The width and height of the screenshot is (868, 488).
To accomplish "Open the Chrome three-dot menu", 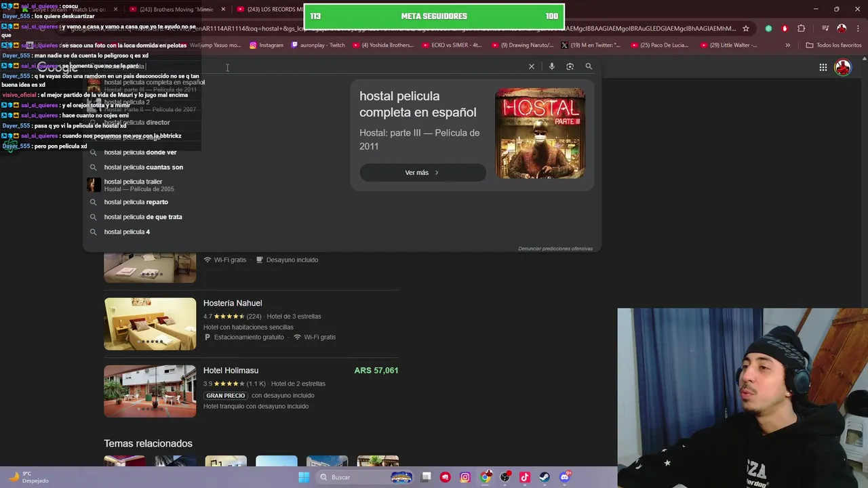I will point(857,28).
